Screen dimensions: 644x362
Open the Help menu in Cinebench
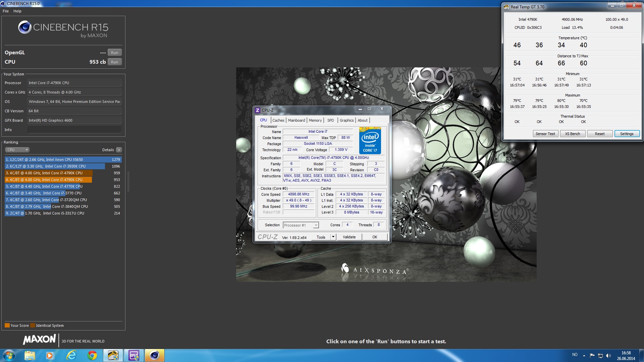[x=17, y=11]
